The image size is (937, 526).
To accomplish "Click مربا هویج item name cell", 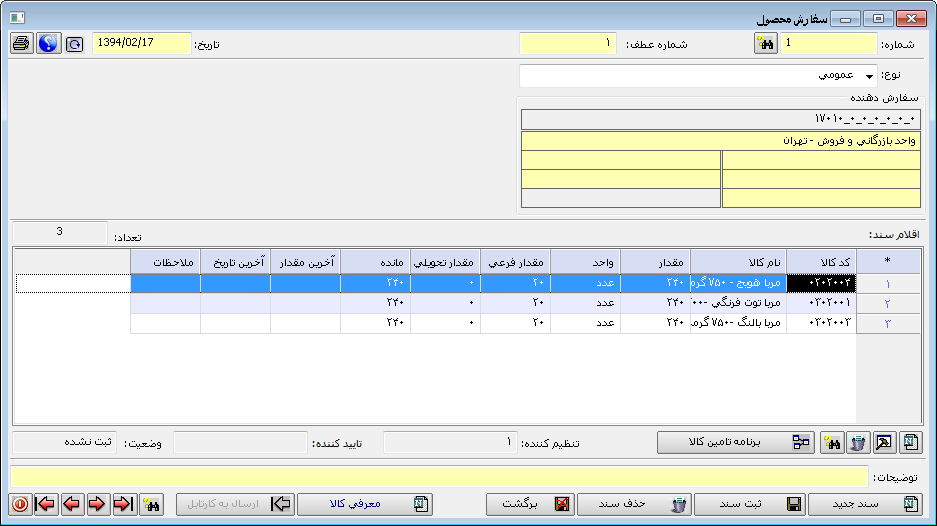I will [x=738, y=283].
